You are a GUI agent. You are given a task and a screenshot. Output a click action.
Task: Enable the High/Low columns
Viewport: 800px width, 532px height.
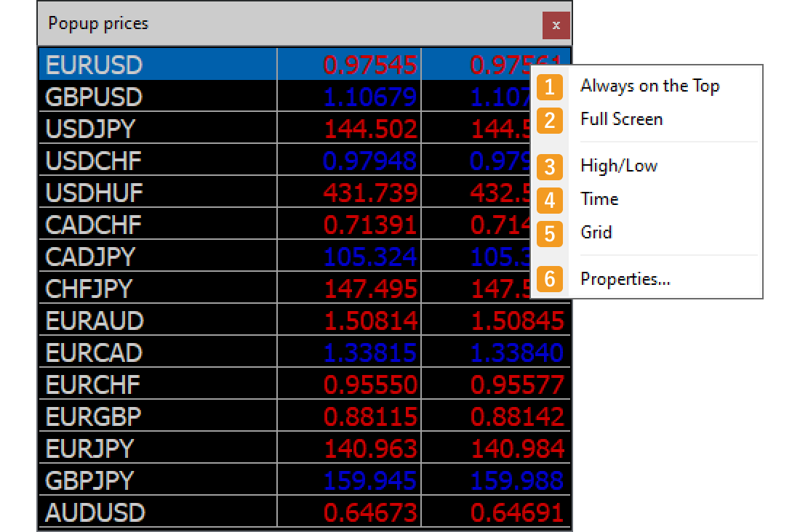pos(618,166)
